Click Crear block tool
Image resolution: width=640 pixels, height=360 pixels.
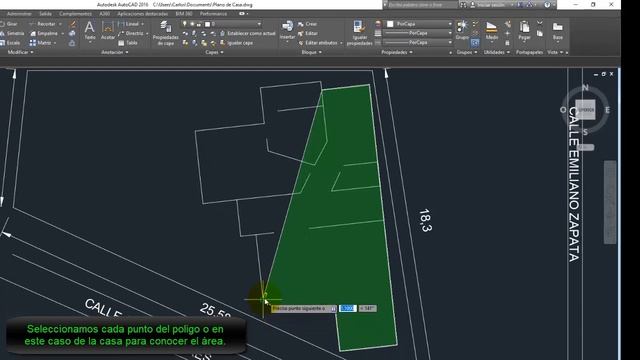click(x=307, y=24)
